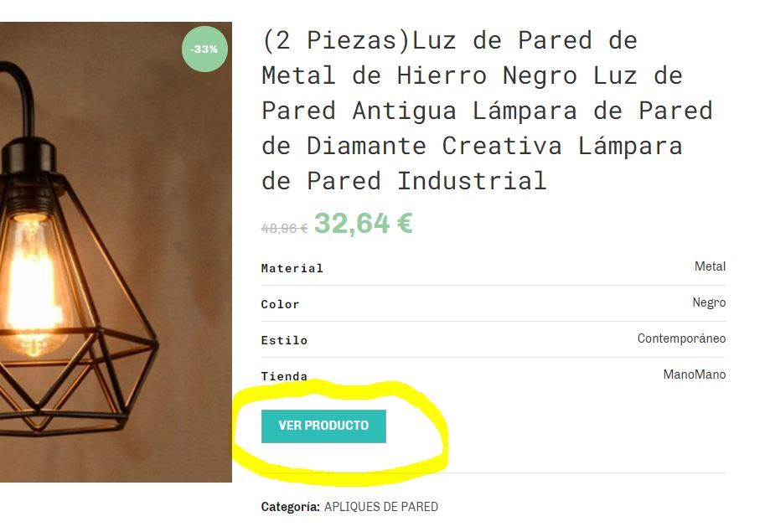Click the Categoría label text
This screenshot has height=532, width=770.
point(291,507)
